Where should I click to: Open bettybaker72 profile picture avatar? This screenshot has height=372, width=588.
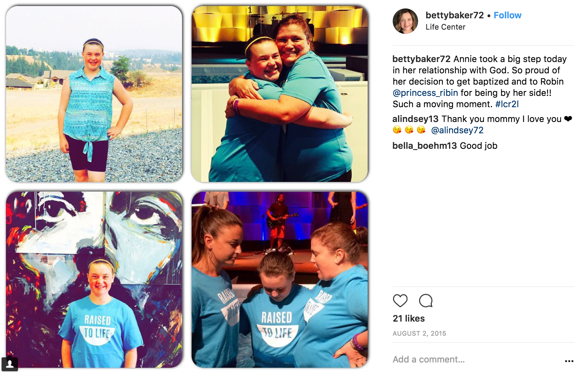click(x=405, y=21)
